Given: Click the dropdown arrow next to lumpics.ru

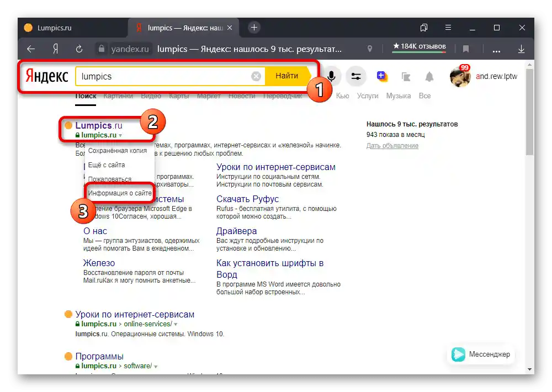Looking at the screenshot, I should point(120,136).
